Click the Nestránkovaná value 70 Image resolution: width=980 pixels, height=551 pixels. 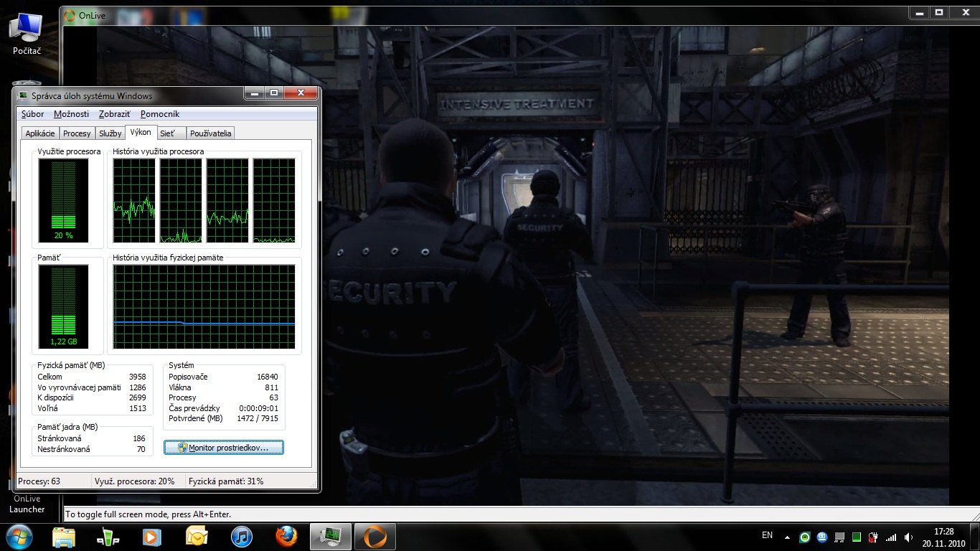pyautogui.click(x=141, y=449)
